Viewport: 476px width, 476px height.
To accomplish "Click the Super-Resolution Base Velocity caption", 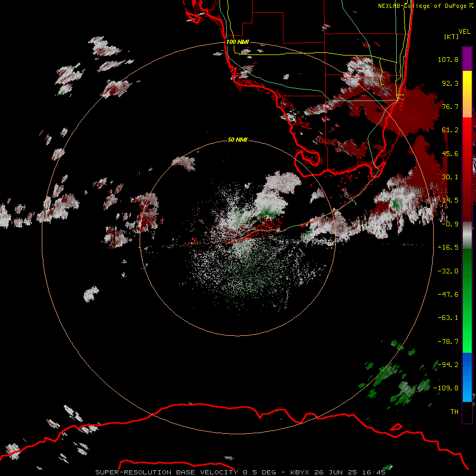I will [x=241, y=472].
